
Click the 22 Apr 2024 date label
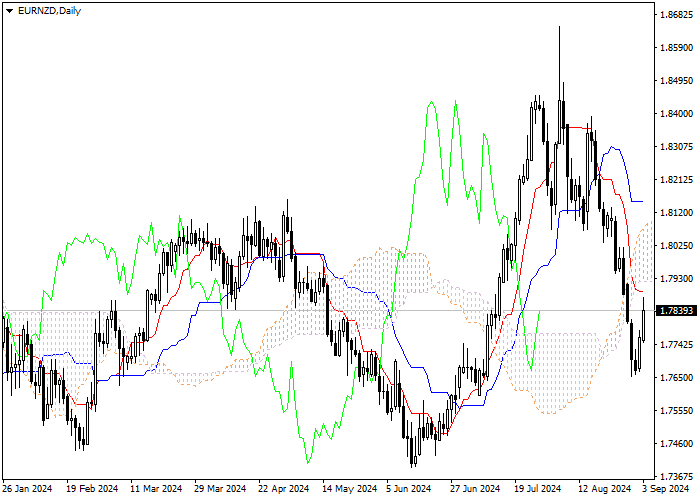pyautogui.click(x=284, y=489)
